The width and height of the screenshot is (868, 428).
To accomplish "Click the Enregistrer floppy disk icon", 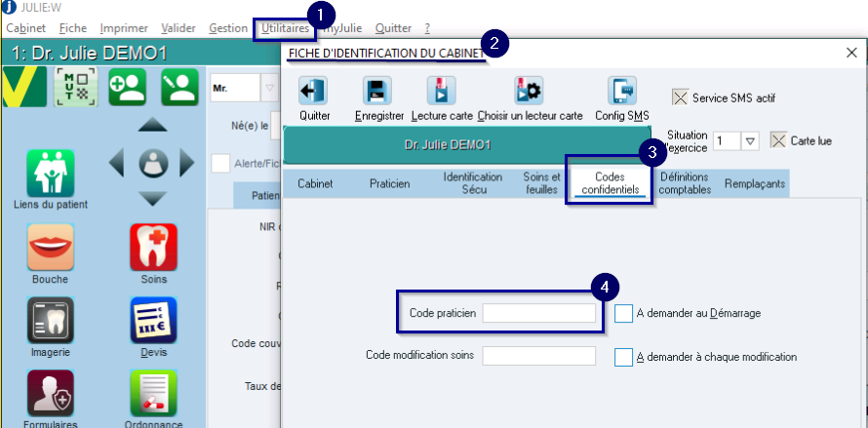I will point(377,91).
